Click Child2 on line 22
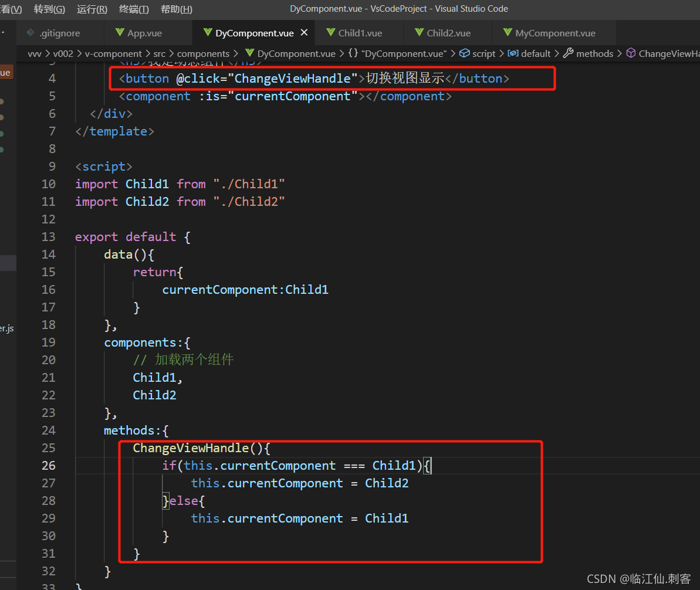This screenshot has height=590, width=700. [x=154, y=395]
